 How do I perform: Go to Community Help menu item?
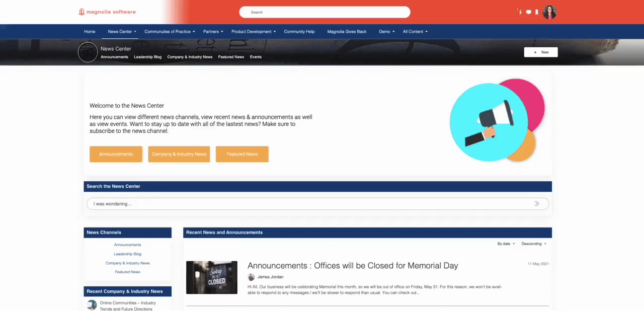point(299,32)
